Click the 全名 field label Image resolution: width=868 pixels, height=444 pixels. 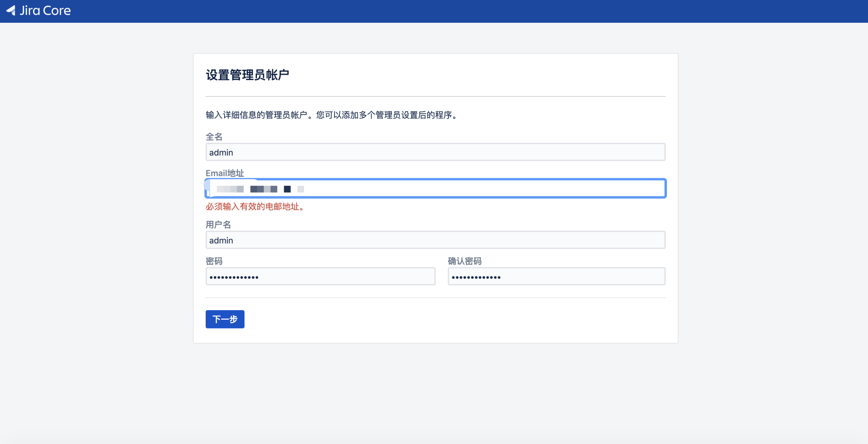[213, 137]
